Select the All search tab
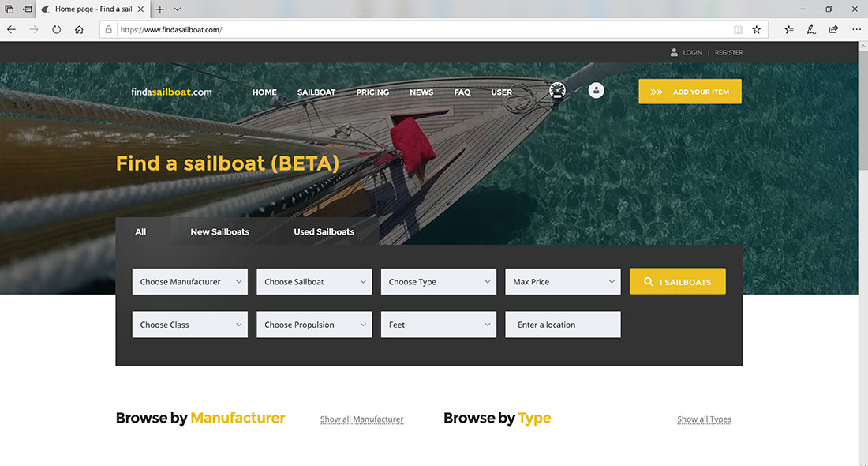 [x=140, y=231]
